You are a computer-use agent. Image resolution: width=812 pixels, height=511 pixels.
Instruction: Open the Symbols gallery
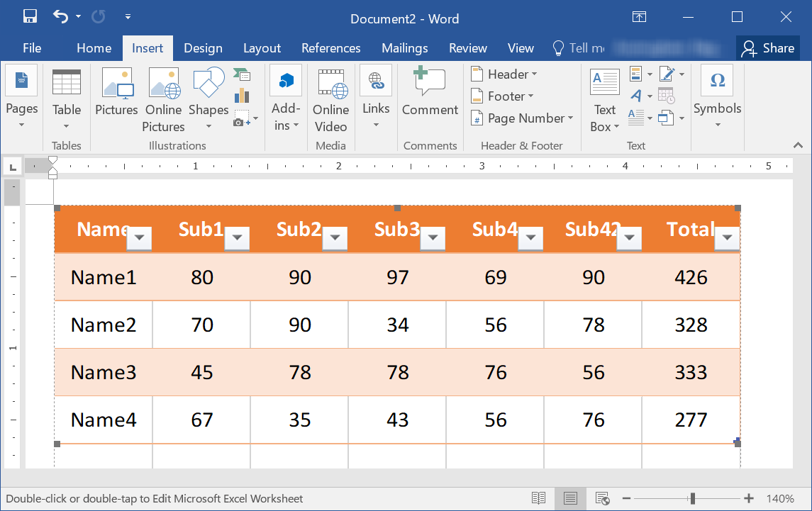717,99
